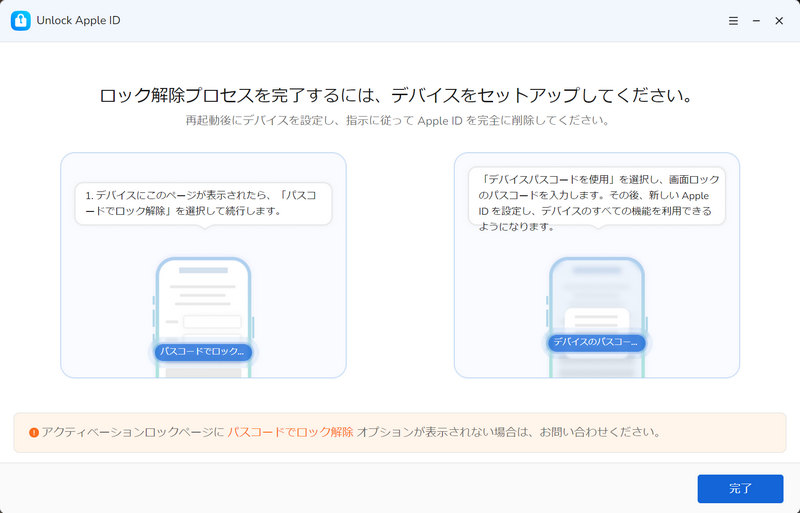
Task: Click the パスコードでロック... pill in left illustration
Action: (203, 352)
